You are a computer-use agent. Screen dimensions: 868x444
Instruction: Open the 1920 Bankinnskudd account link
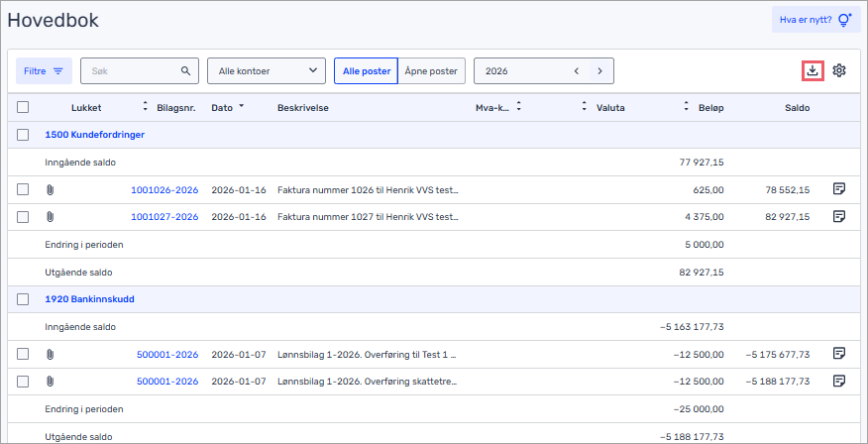coord(89,298)
